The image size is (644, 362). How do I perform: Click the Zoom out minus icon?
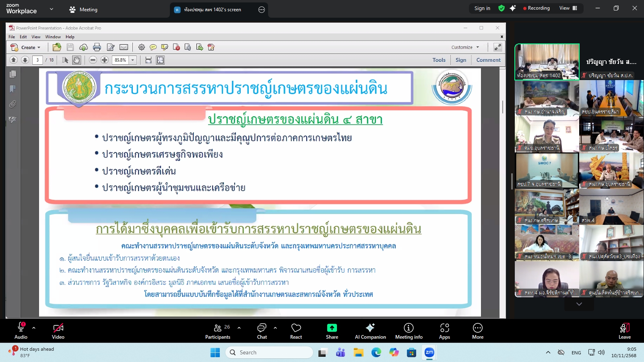tap(93, 60)
